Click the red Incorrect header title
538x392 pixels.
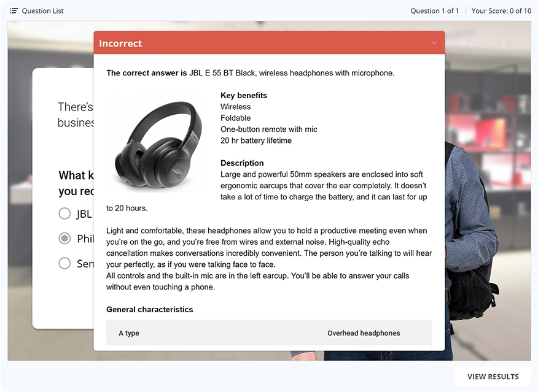pyautogui.click(x=120, y=44)
